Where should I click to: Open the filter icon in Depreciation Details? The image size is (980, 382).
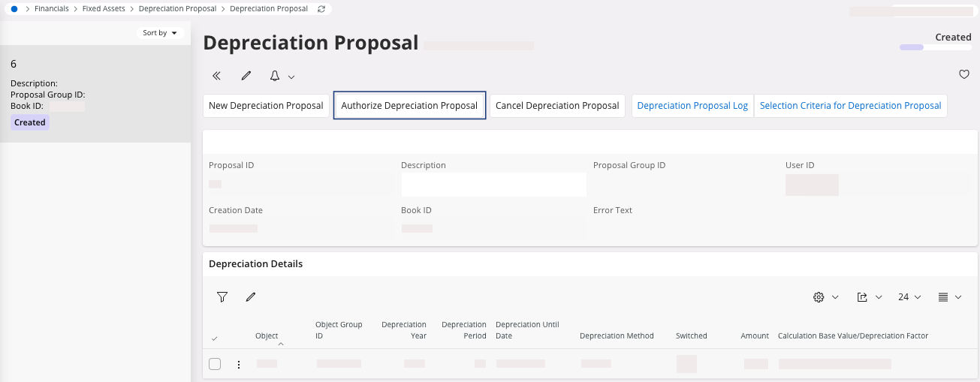[x=222, y=297]
